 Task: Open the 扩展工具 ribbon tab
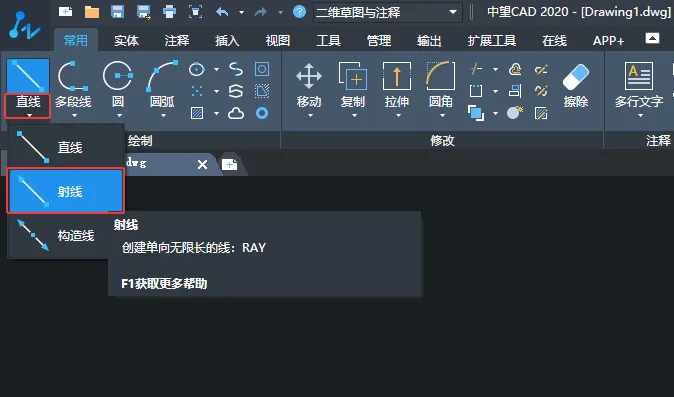[492, 40]
